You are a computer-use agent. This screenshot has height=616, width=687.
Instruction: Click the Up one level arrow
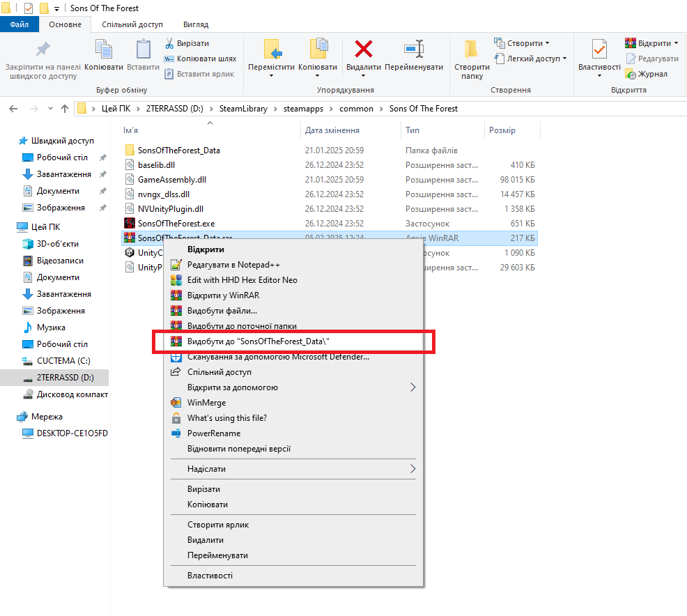click(x=65, y=109)
